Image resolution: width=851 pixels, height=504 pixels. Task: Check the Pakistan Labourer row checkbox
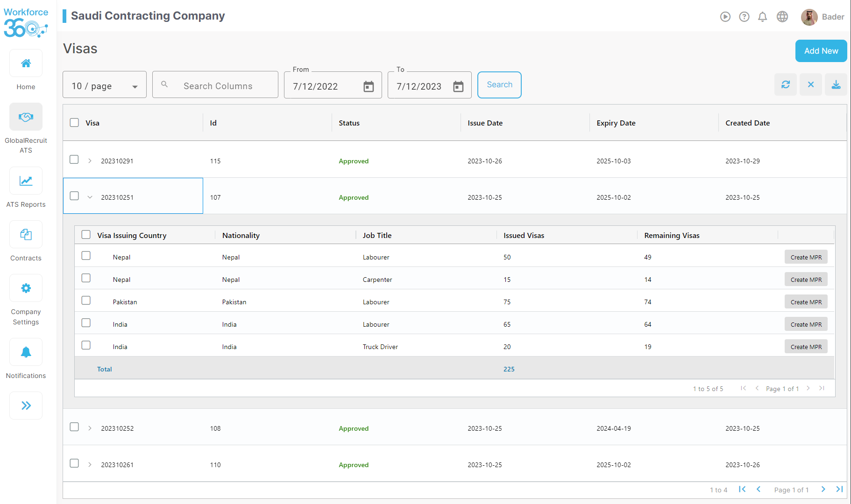86,301
